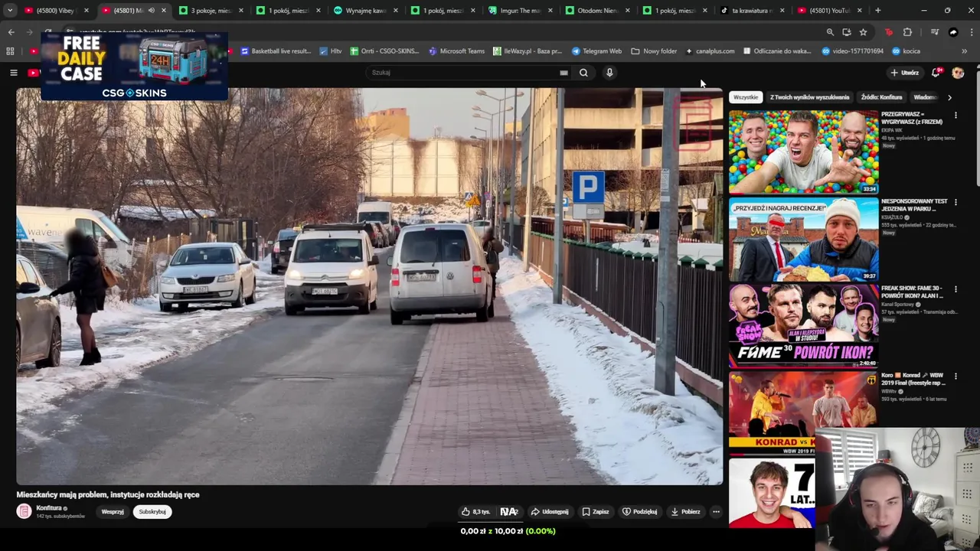
Task: Open the Basketball live results bookmark
Action: click(x=276, y=51)
